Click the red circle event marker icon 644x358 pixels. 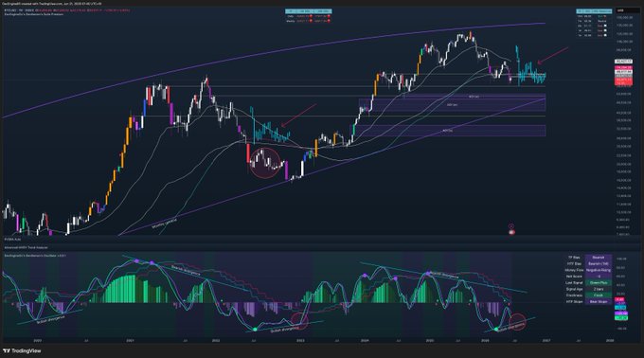(511, 226)
